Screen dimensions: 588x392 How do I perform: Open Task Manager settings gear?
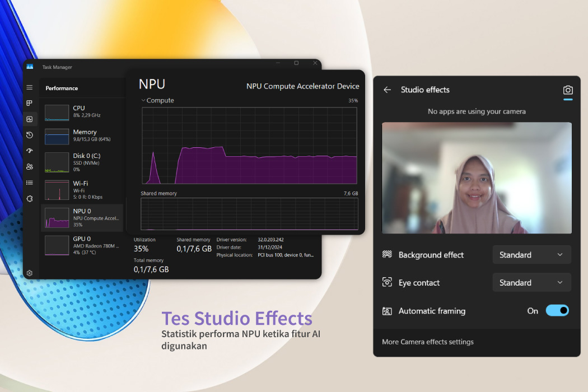click(x=30, y=273)
